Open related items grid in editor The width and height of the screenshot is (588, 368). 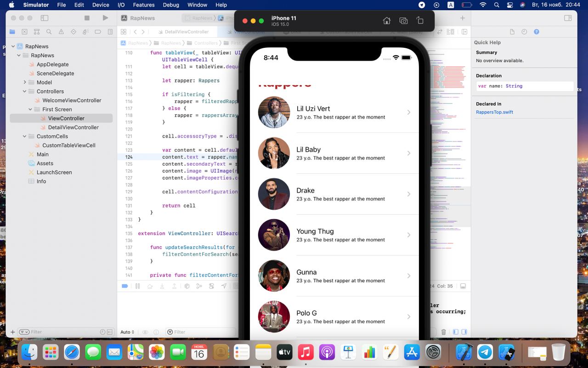coord(124,32)
